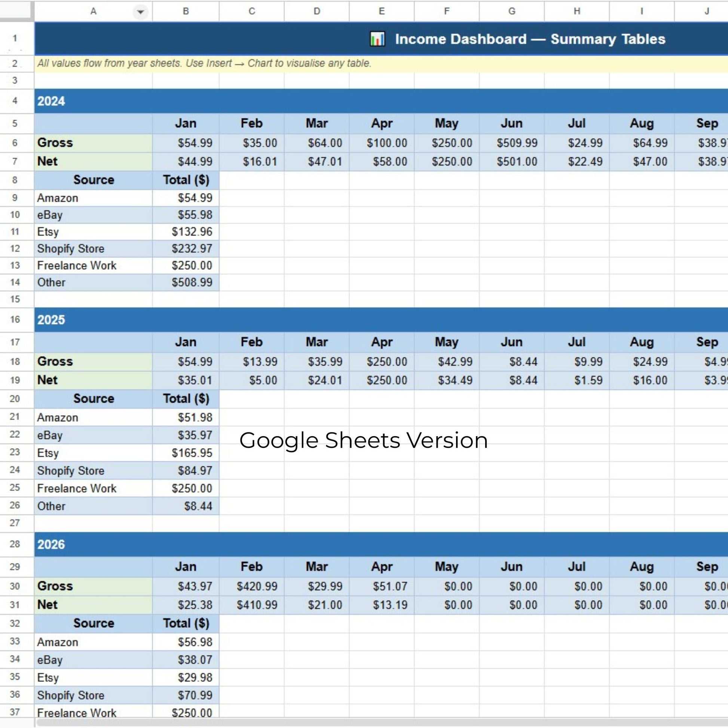Click the Aug header in row 29

[642, 567]
